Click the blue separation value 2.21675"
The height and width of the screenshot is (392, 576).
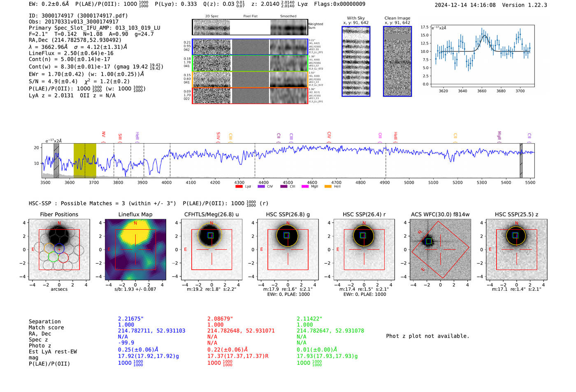131,319
